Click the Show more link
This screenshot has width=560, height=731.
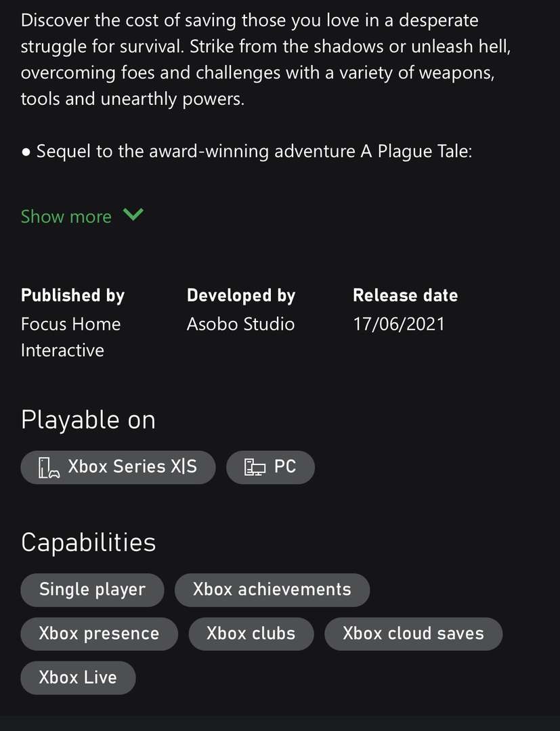click(66, 217)
